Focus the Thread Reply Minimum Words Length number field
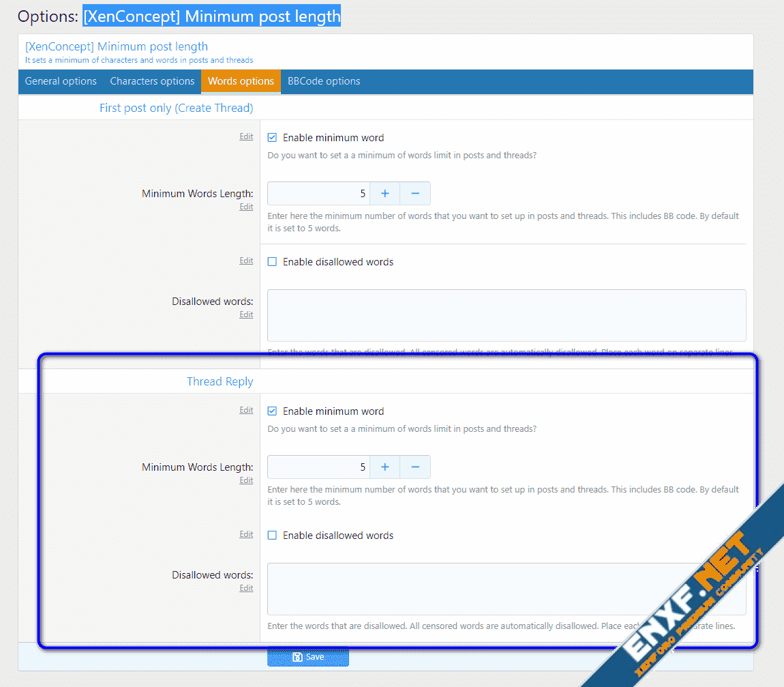 tap(318, 467)
